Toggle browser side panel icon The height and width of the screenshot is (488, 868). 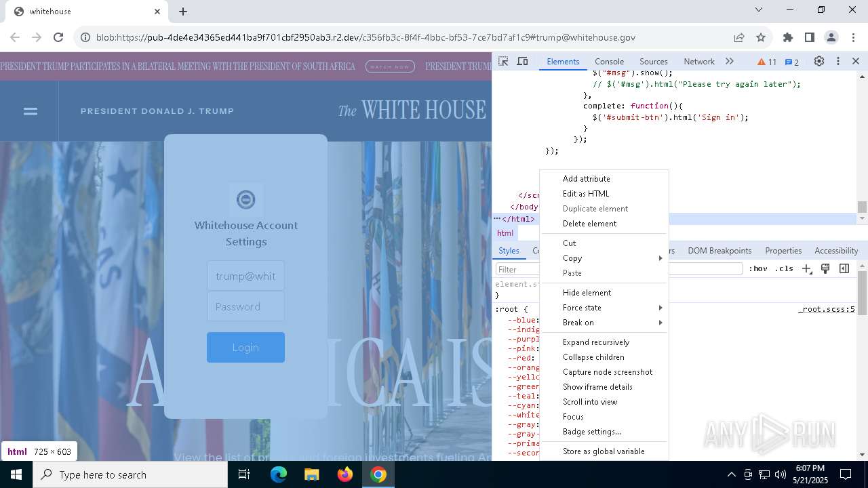point(810,37)
